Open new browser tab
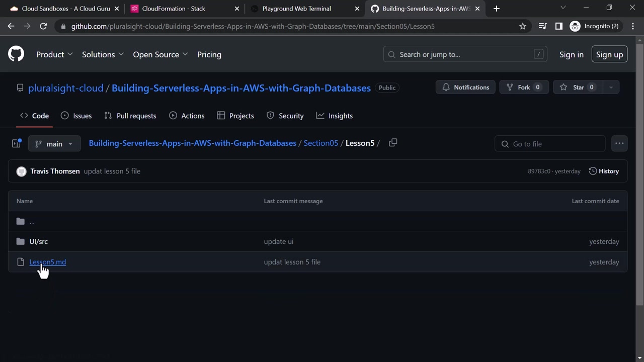The width and height of the screenshot is (644, 362). pos(497,9)
